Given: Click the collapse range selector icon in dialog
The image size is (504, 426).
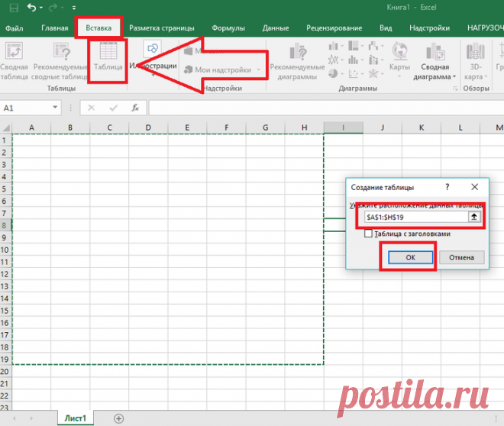Looking at the screenshot, I should pyautogui.click(x=473, y=217).
